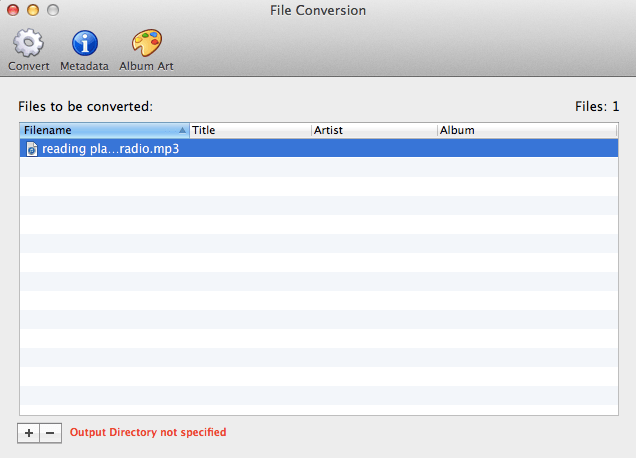Sort list by Album column

pos(527,130)
